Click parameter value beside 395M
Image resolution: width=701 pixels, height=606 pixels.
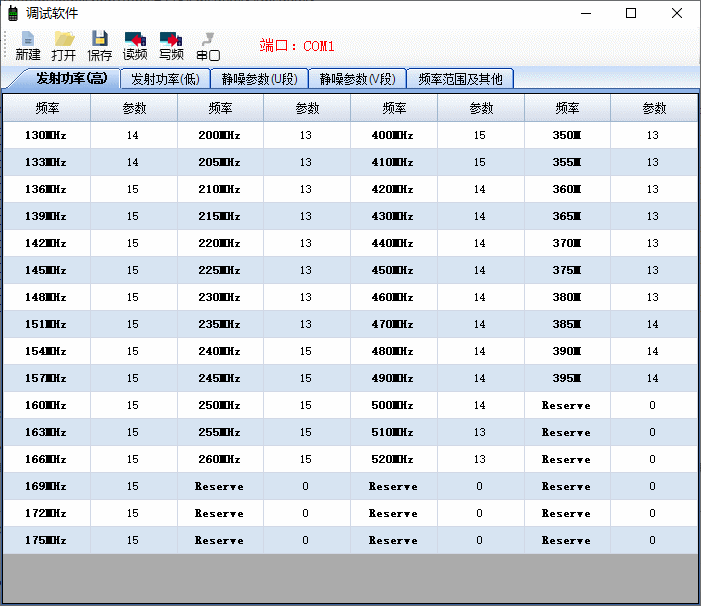tap(654, 378)
